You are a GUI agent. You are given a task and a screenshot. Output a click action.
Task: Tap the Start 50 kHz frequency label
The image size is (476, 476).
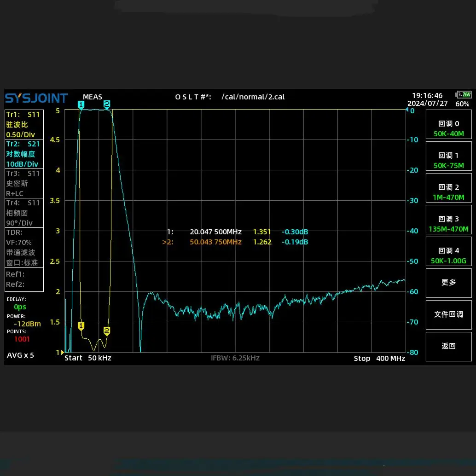(x=88, y=358)
